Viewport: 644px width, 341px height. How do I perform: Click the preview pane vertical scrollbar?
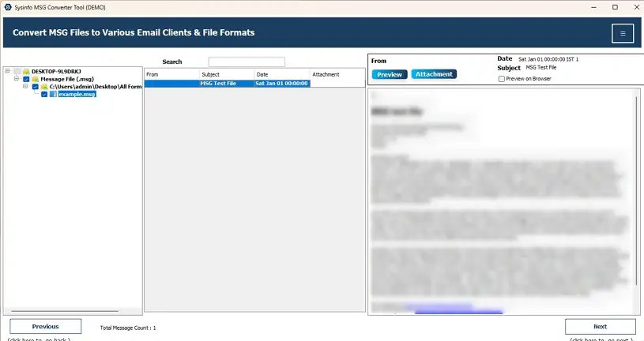[x=637, y=191]
